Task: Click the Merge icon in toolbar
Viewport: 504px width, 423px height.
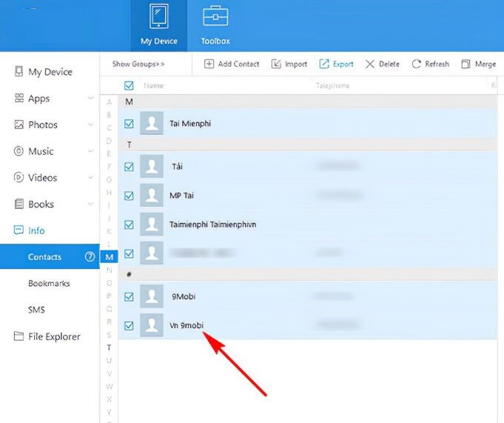Action: (466, 64)
